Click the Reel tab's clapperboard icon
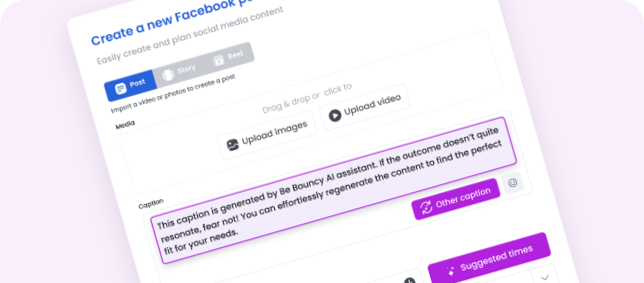This screenshot has width=644, height=283. 218,60
